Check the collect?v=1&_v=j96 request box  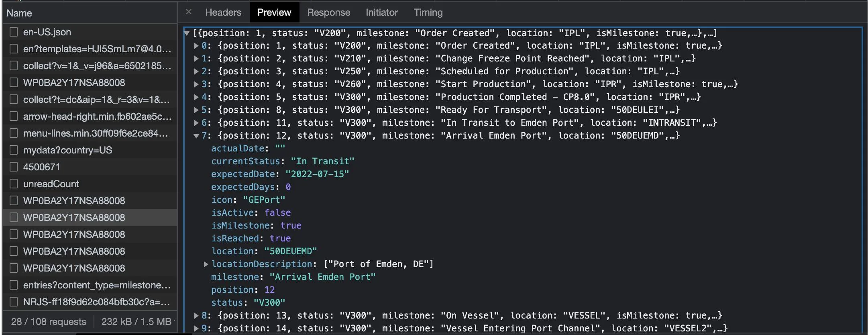pyautogui.click(x=14, y=65)
